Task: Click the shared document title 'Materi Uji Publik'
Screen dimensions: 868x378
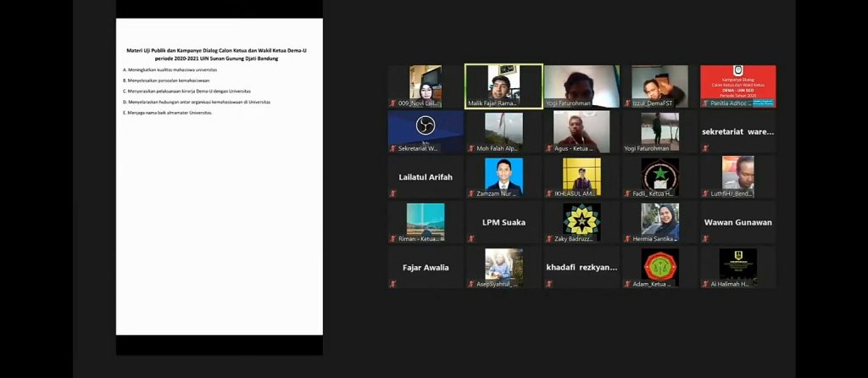Action: coord(219,53)
